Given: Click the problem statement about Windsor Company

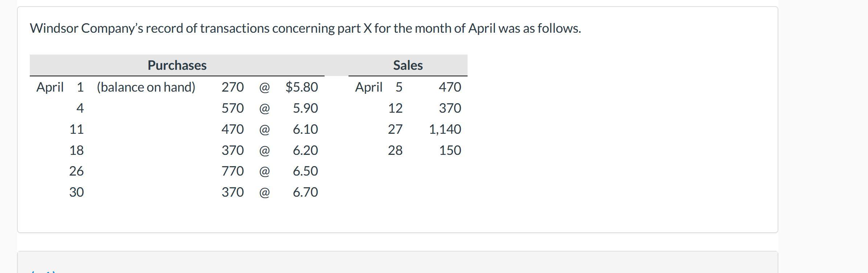Looking at the screenshot, I should pos(305,28).
